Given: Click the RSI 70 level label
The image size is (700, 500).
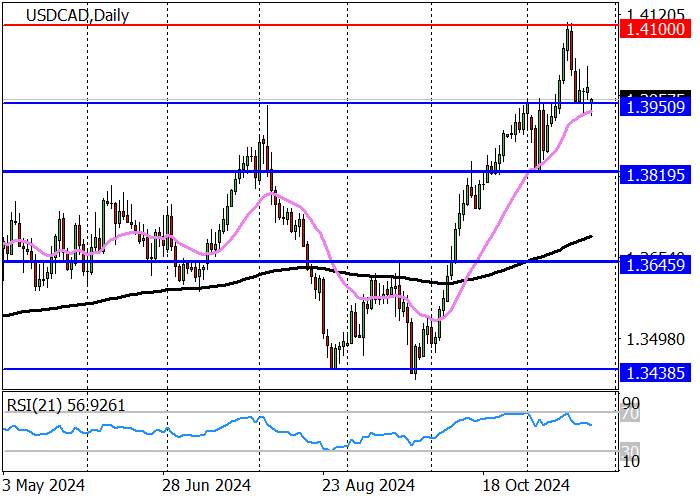Looking at the screenshot, I should pos(631,415).
